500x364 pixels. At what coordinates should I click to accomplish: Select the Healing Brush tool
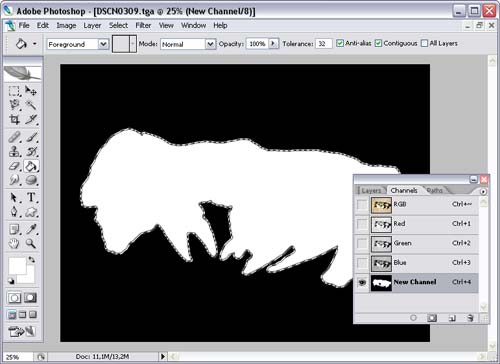(14, 137)
